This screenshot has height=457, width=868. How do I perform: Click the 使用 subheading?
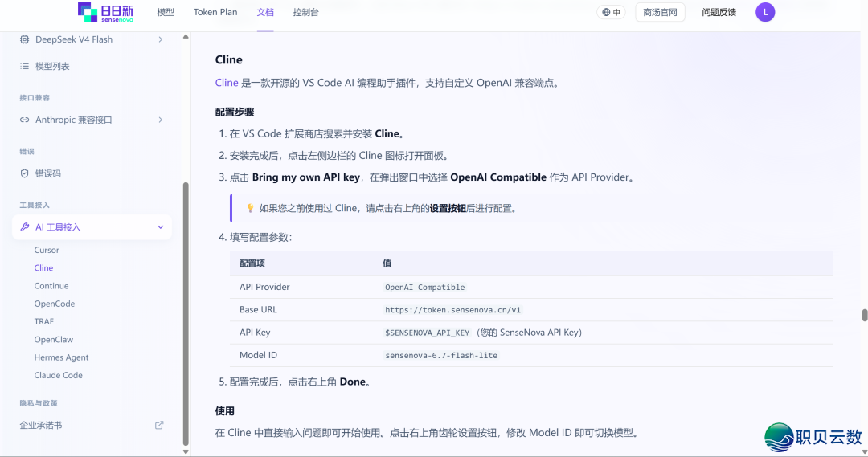click(225, 410)
